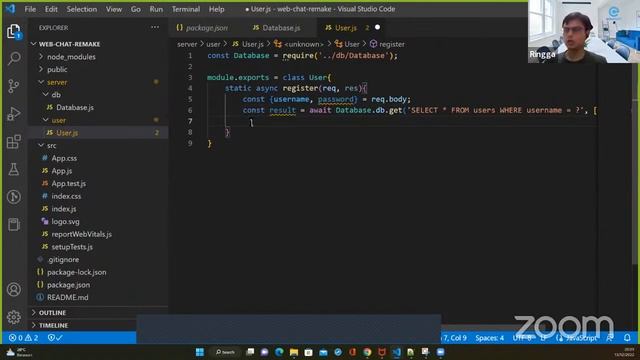Open the Run menu
The image size is (640, 360).
[x=156, y=9]
